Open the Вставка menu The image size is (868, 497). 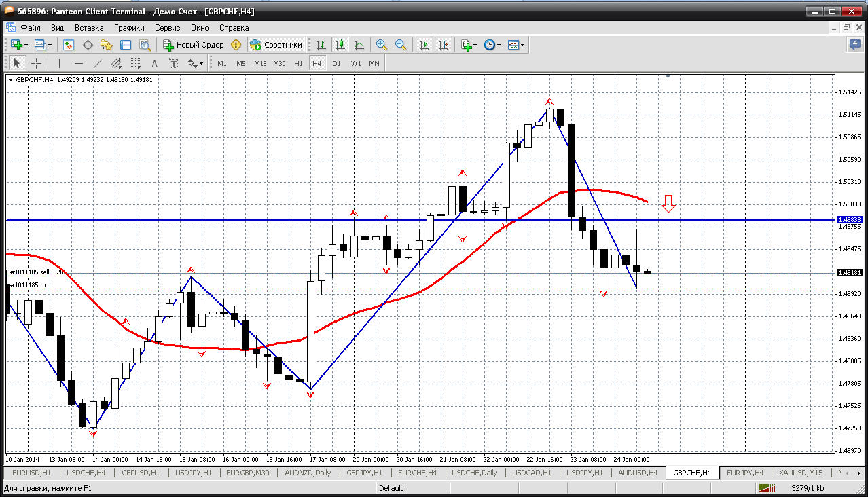point(89,28)
